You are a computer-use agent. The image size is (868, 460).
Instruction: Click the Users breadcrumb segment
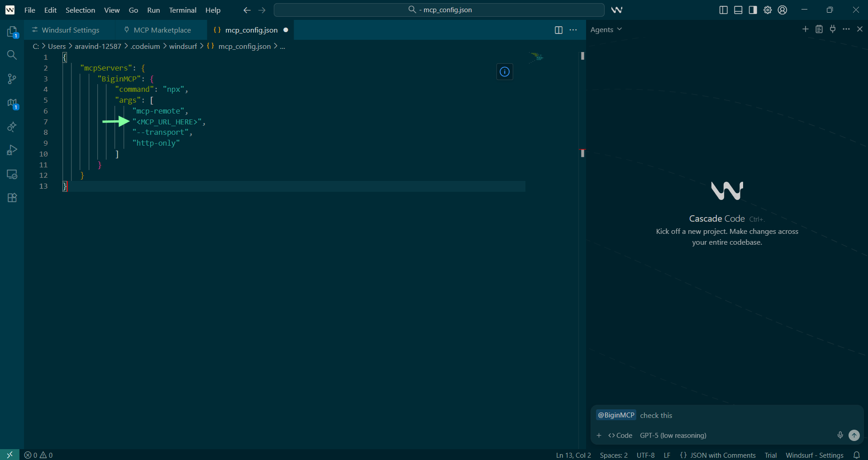[x=57, y=46]
